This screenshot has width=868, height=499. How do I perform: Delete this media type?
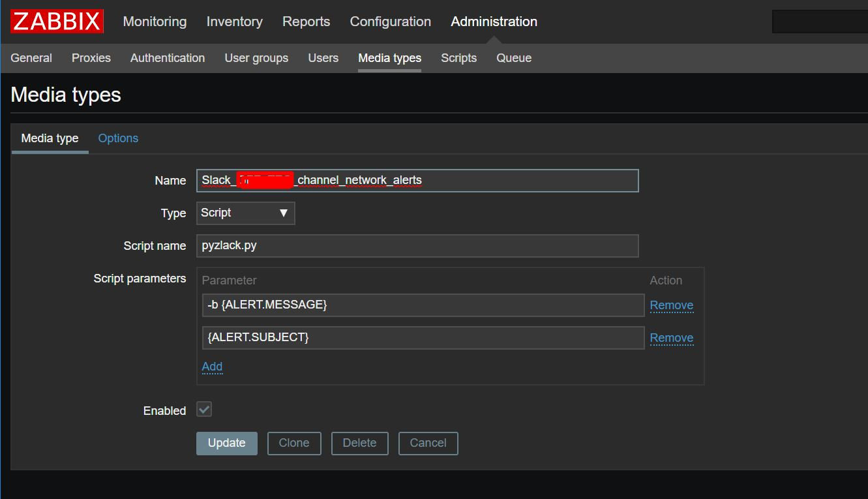point(359,443)
